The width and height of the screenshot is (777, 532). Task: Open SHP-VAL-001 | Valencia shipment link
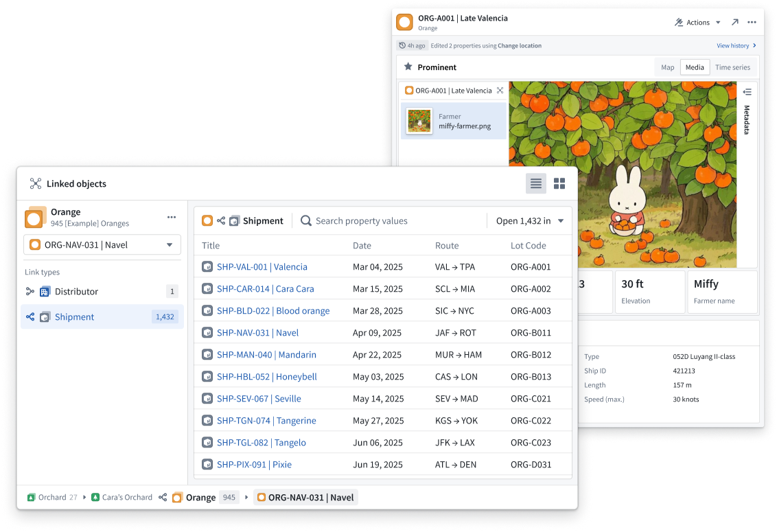[262, 267]
